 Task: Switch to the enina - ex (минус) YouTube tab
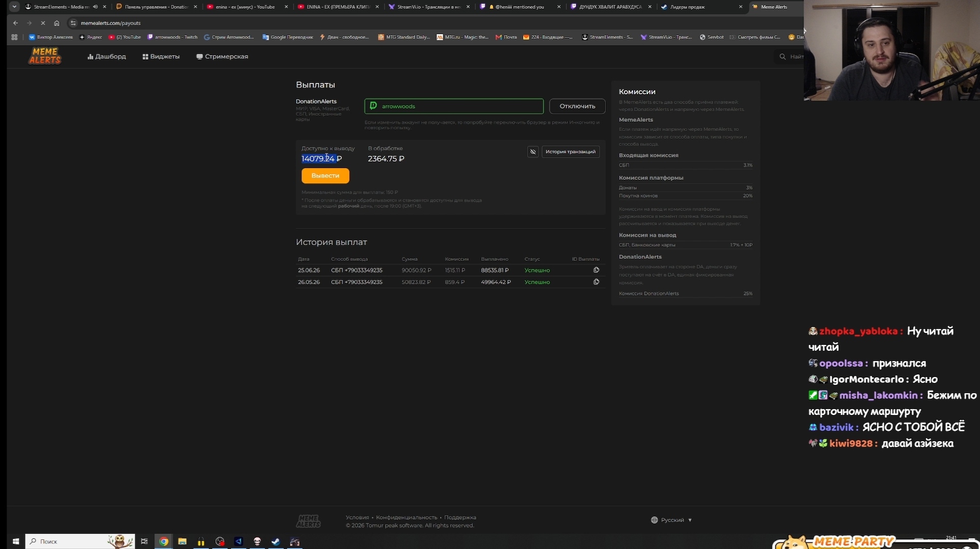click(247, 7)
